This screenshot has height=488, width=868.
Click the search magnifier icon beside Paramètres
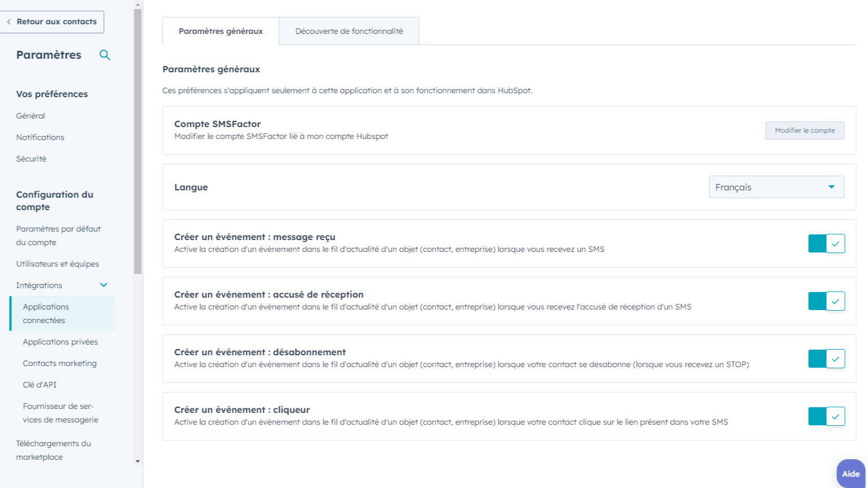(104, 55)
